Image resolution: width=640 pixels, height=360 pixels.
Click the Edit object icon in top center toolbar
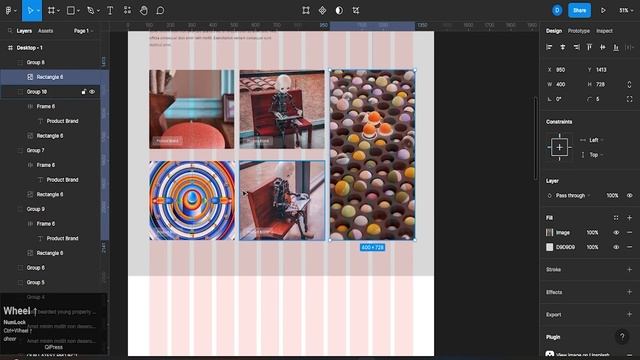point(306,11)
